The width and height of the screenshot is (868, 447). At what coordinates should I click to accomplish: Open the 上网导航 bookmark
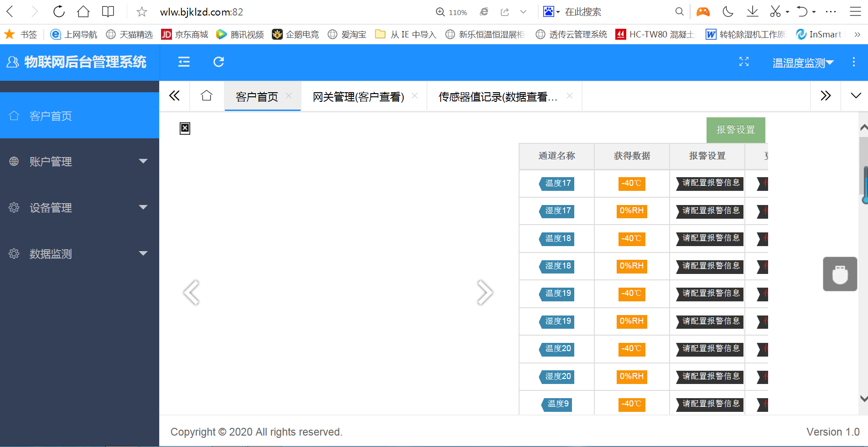(74, 34)
